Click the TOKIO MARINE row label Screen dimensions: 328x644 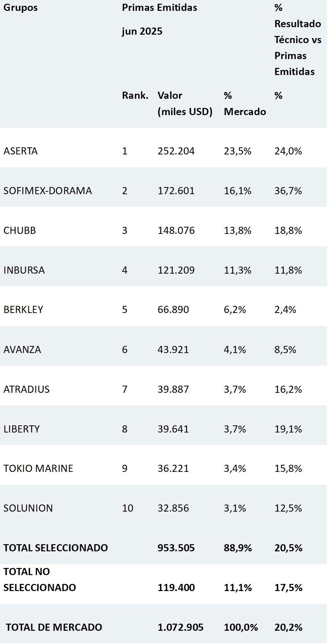tap(38, 468)
